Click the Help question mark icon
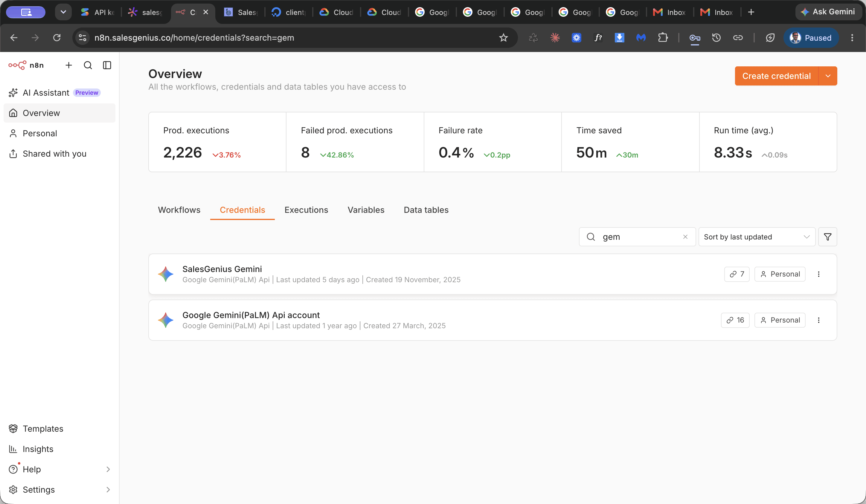Image resolution: width=866 pixels, height=504 pixels. click(13, 469)
